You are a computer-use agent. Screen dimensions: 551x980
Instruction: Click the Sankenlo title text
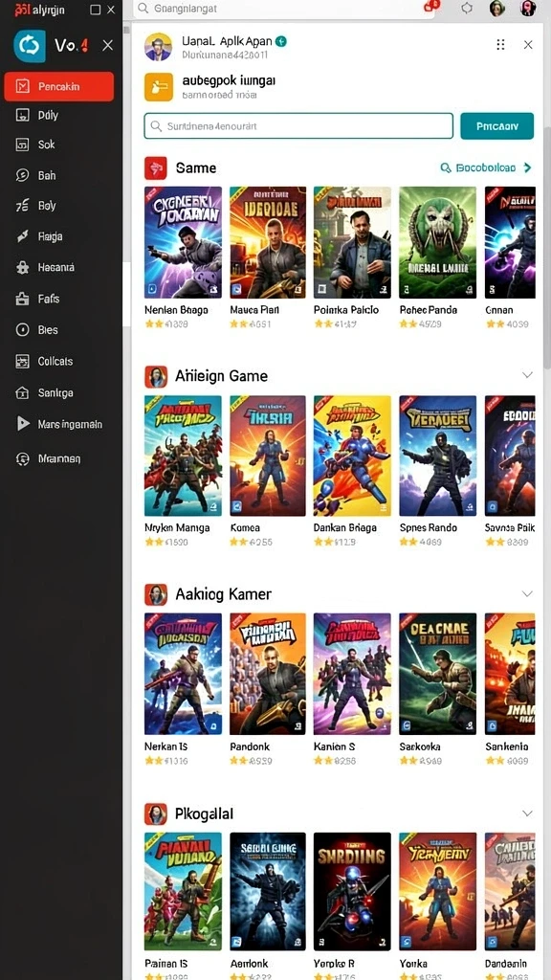[507, 746]
